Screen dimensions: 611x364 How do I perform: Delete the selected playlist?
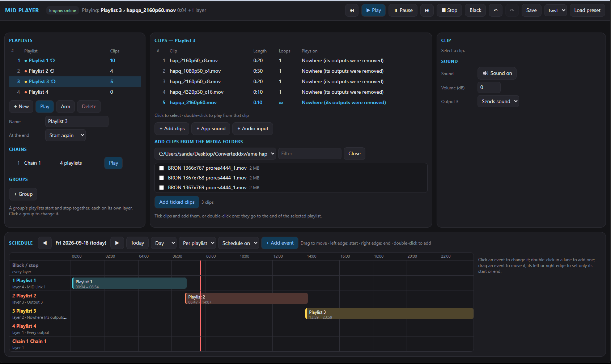coord(89,107)
